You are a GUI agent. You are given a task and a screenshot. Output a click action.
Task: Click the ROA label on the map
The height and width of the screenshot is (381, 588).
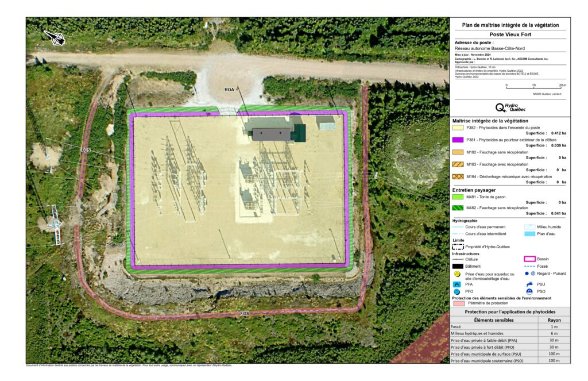pyautogui.click(x=230, y=90)
